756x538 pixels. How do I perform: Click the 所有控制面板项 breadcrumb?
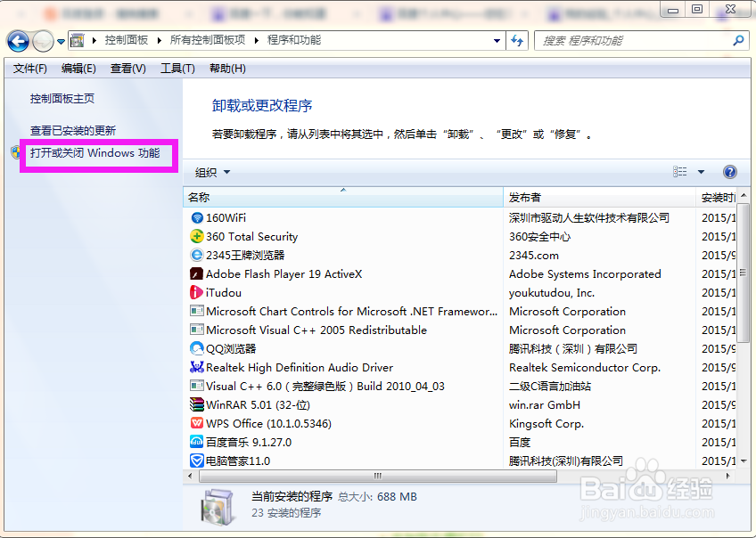pyautogui.click(x=208, y=40)
